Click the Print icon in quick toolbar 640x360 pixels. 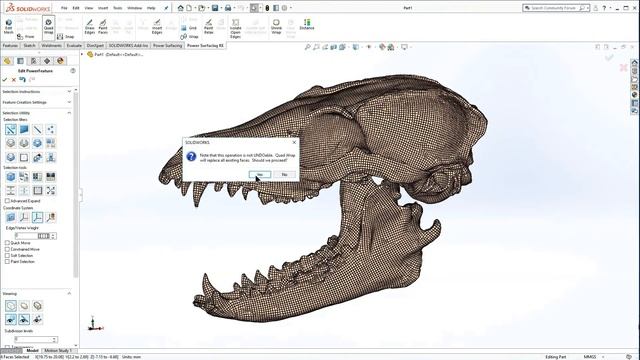228,8
